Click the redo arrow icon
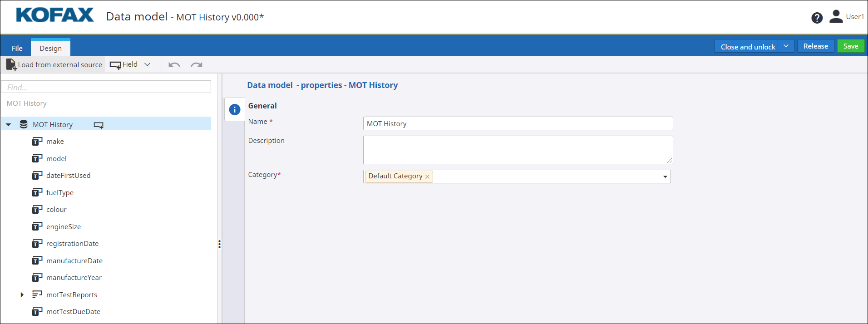 (196, 65)
